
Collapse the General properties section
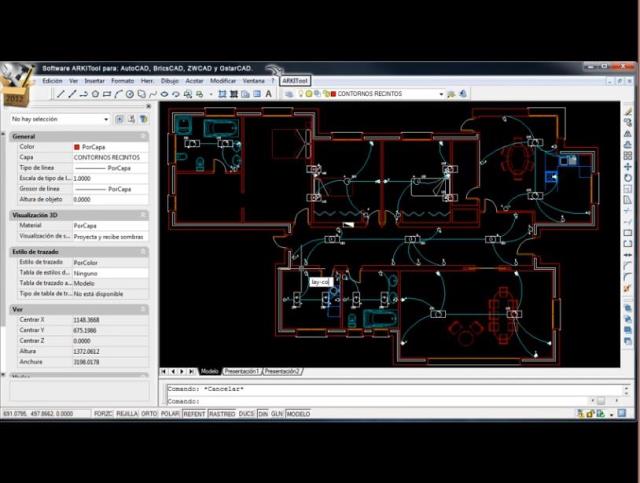click(x=143, y=136)
